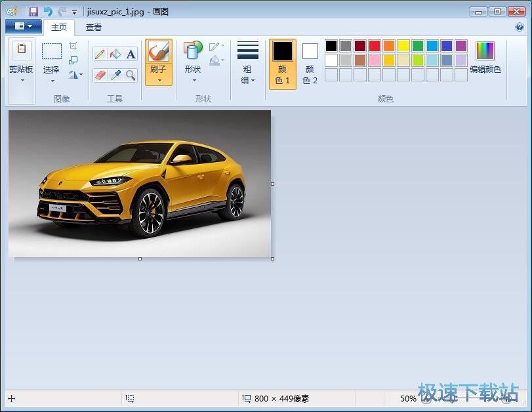The height and width of the screenshot is (412, 532).
Task: Click the canvas bottom-right corner resize handle
Action: pos(272,258)
